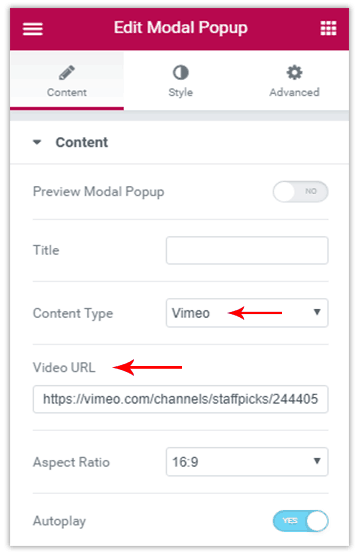
Task: Click the Video URL input field
Action: [181, 399]
